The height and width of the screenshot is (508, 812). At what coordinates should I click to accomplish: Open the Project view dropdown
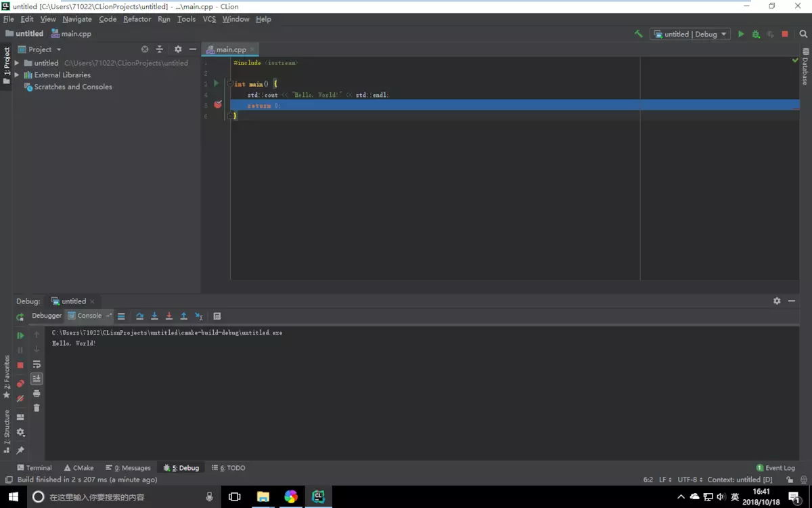(39, 49)
